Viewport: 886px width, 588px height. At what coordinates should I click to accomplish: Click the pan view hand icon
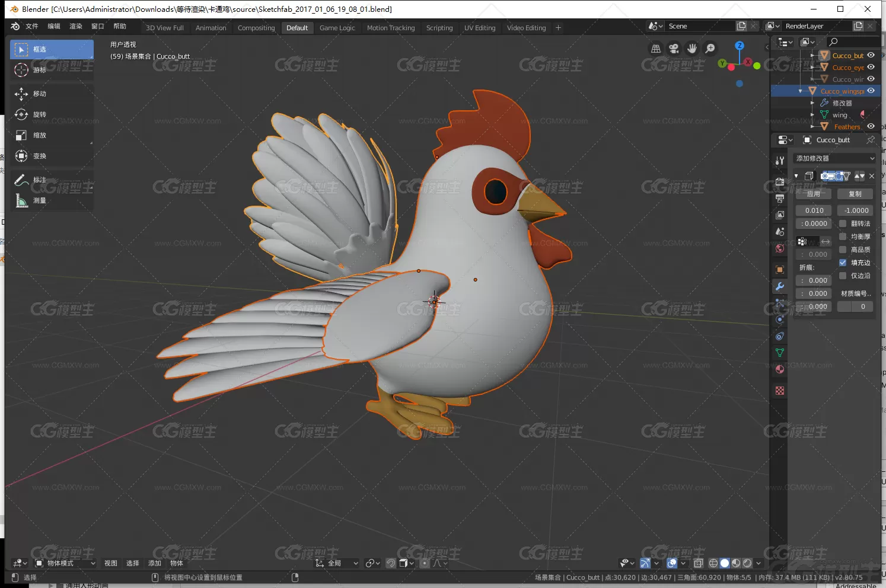pos(692,49)
